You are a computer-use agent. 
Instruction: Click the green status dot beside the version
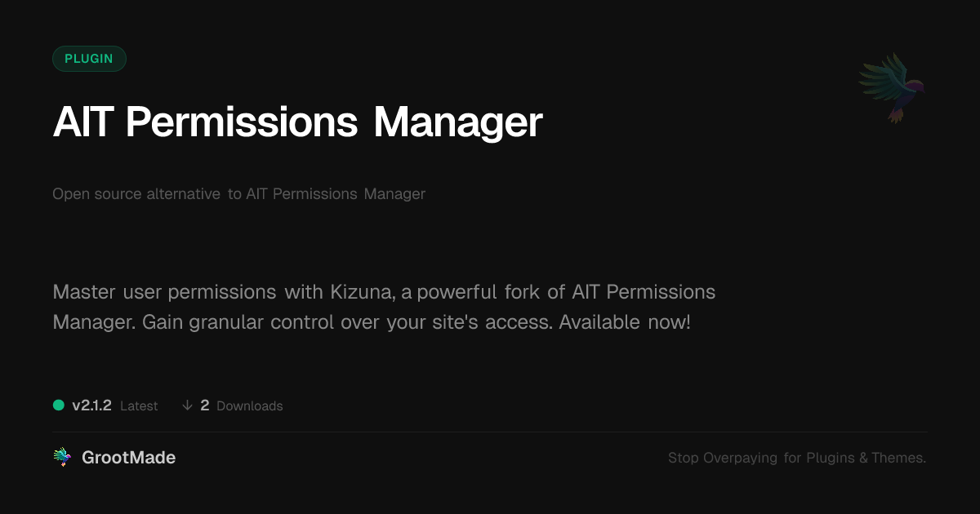tap(59, 405)
